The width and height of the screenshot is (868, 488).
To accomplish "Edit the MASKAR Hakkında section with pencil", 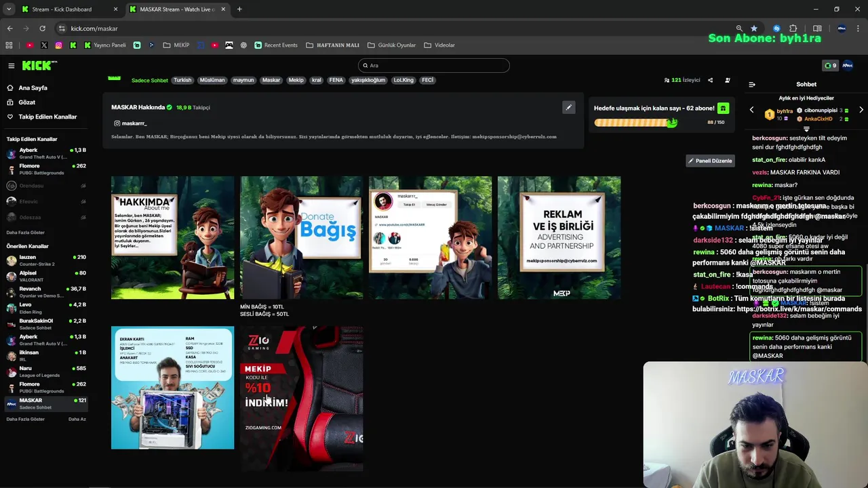I will [x=569, y=107].
